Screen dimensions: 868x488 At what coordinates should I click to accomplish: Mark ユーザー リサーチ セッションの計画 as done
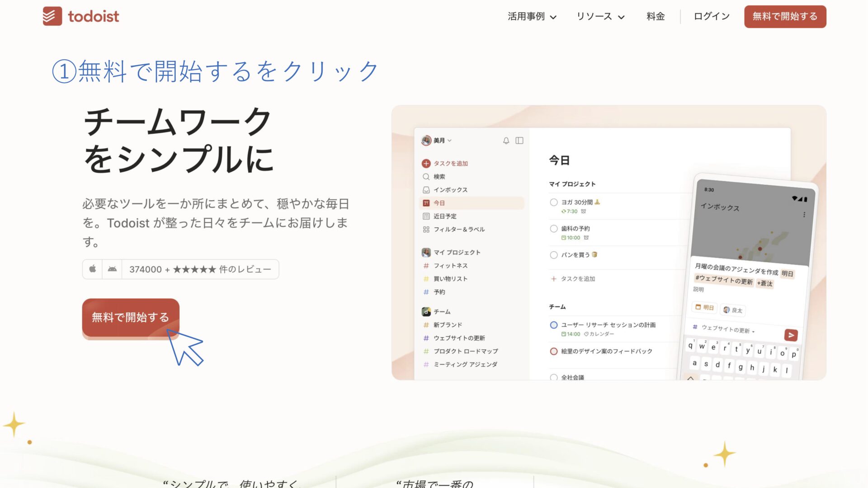[x=553, y=325]
